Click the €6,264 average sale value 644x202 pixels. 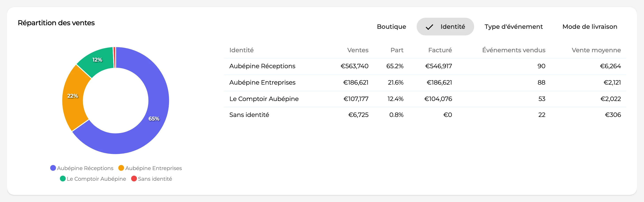610,66
